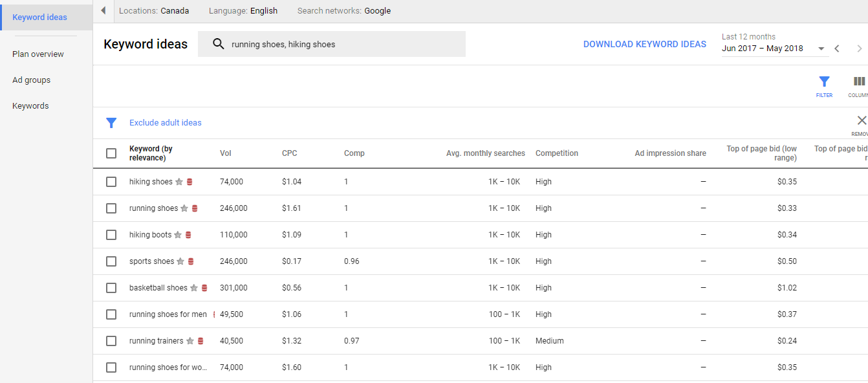The width and height of the screenshot is (868, 383).
Task: Click the star icon next to basketball shoes
Action: [194, 288]
